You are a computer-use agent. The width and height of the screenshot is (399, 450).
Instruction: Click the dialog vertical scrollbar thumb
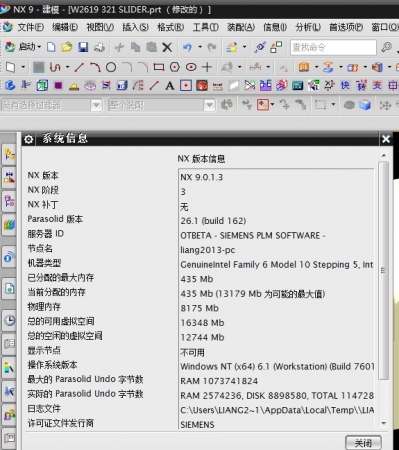[x=383, y=270]
